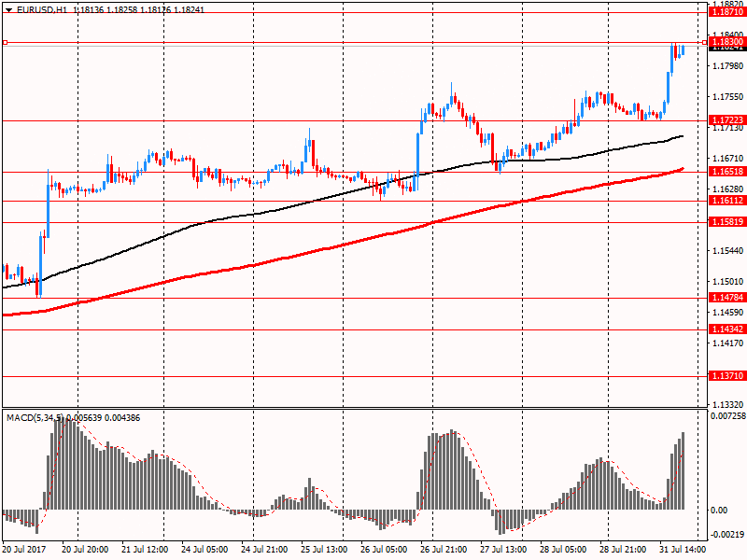Click the 1.13320 price axis value

[727, 404]
